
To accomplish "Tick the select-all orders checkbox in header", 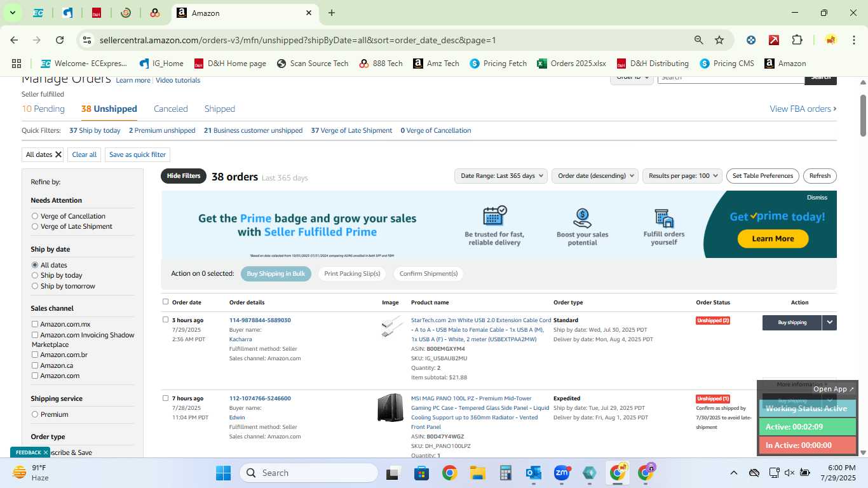I will 165,302.
